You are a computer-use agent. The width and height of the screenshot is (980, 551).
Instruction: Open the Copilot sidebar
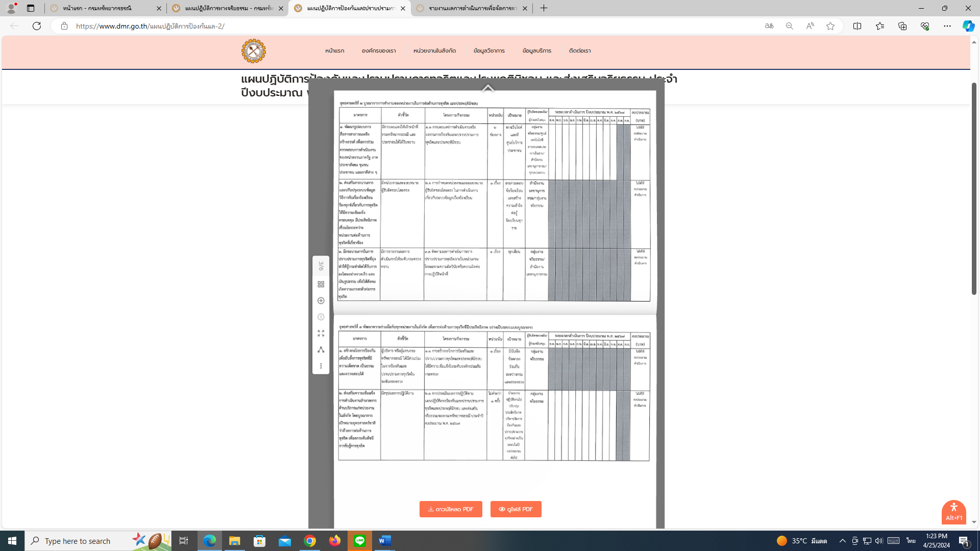point(968,26)
